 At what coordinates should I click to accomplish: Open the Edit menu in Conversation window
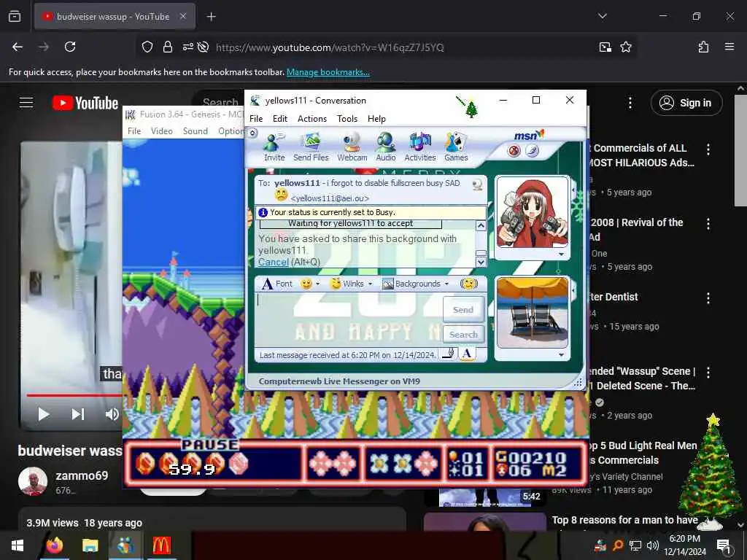279,119
